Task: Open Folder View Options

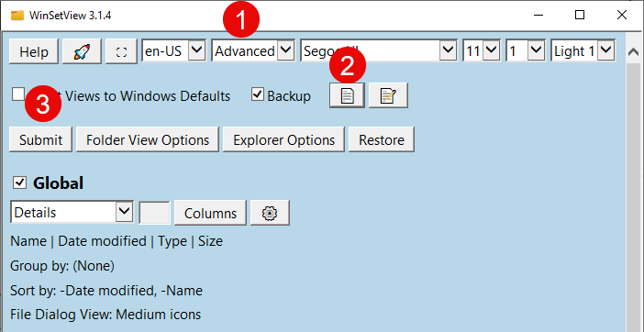Action: [x=148, y=139]
